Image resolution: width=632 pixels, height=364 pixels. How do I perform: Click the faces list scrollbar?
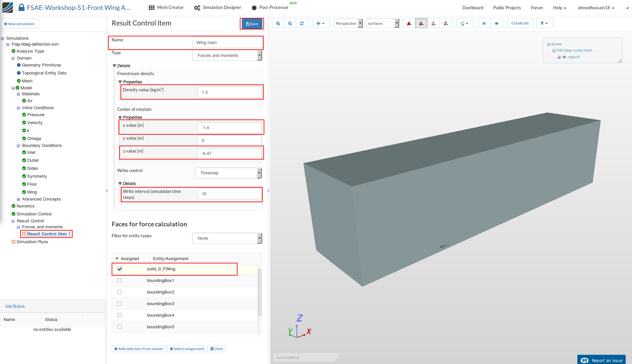(x=260, y=293)
